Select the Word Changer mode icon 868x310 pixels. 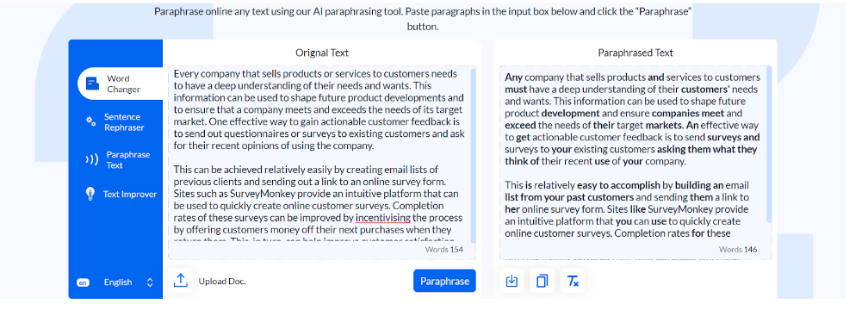coord(92,84)
